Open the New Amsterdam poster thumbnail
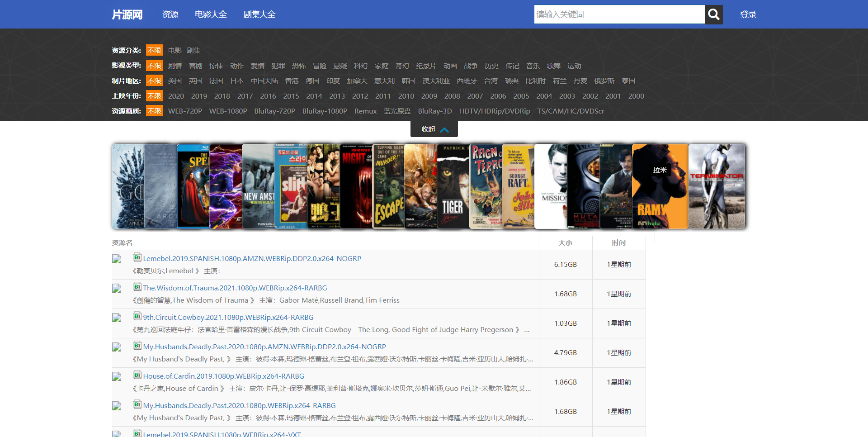The height and width of the screenshot is (437, 868). [258, 186]
